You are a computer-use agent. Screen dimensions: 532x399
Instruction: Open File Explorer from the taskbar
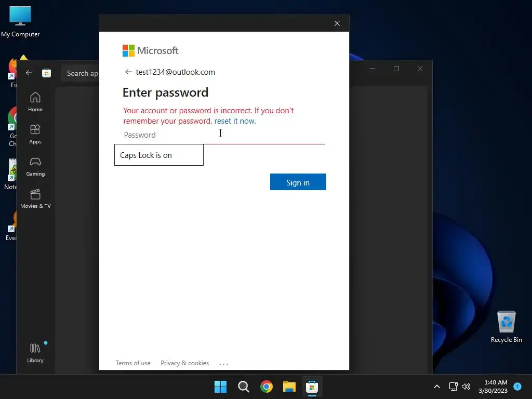[x=289, y=387]
